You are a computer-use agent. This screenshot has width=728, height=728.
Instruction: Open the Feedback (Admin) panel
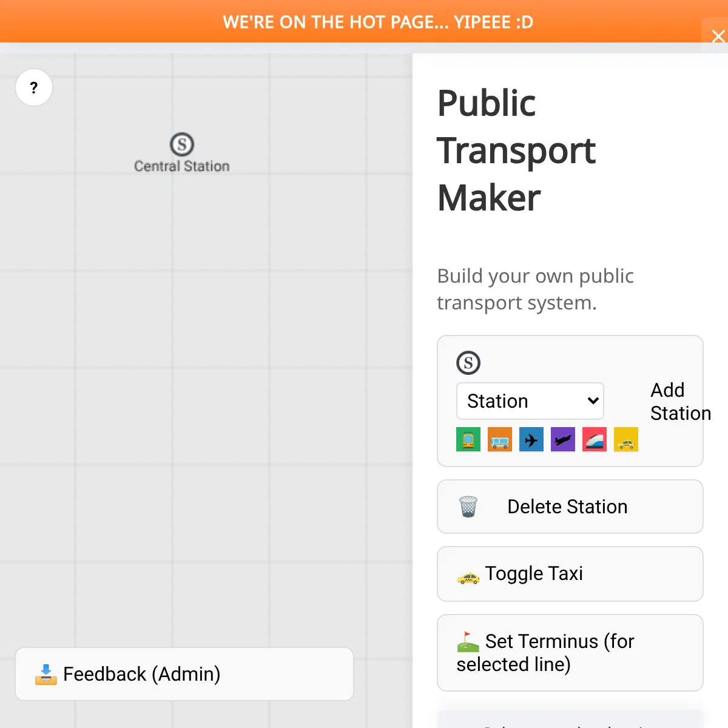(184, 674)
